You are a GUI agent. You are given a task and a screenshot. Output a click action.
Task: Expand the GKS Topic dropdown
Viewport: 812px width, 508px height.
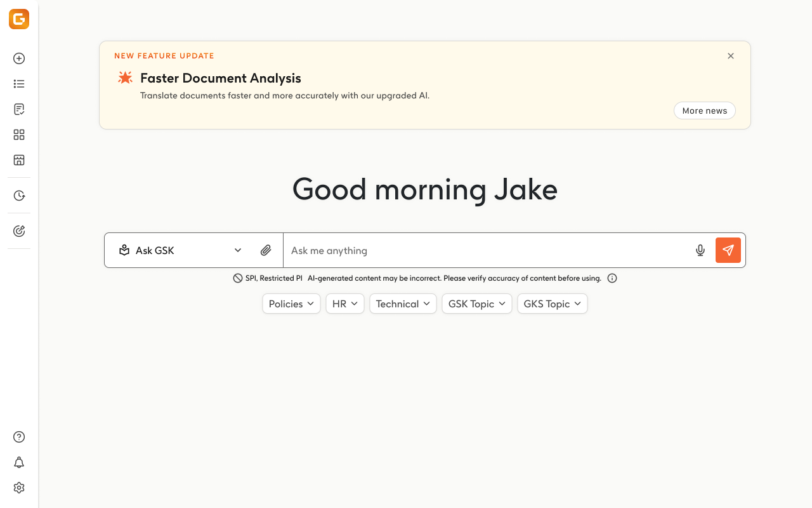(x=553, y=304)
